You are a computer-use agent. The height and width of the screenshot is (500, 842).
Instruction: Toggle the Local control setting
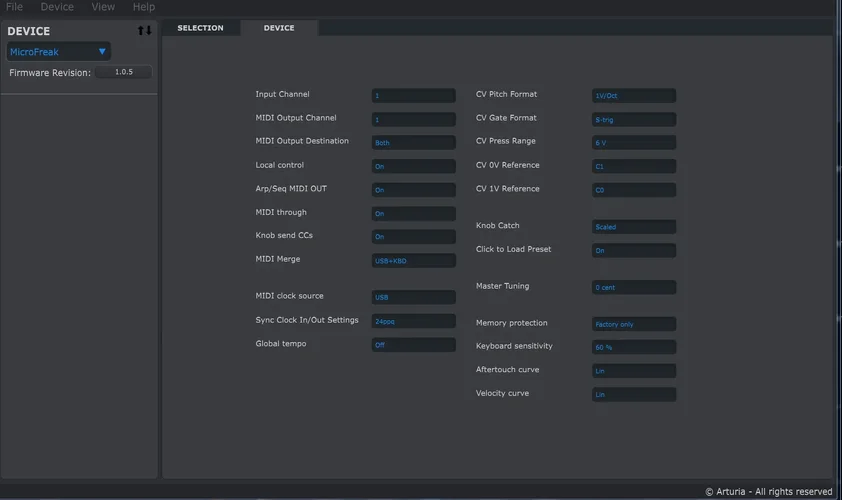(x=413, y=166)
